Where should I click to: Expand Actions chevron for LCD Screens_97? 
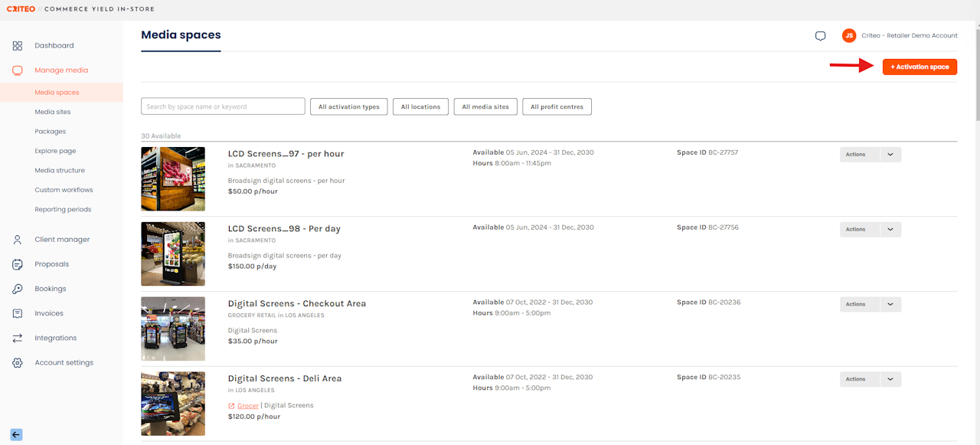tap(890, 155)
